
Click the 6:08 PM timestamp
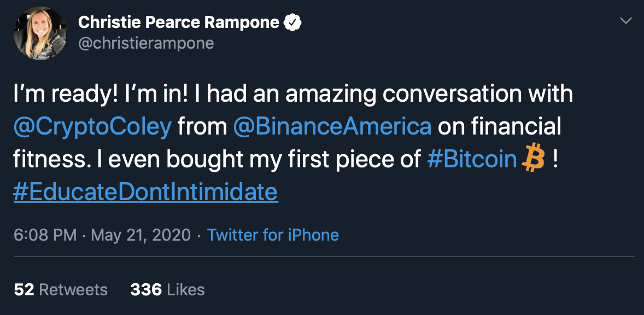[x=45, y=235]
